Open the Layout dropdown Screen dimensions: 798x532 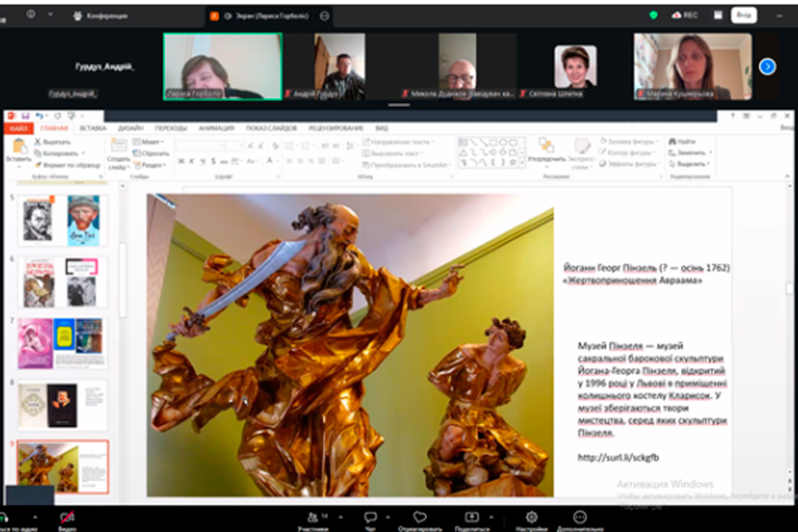(x=149, y=142)
